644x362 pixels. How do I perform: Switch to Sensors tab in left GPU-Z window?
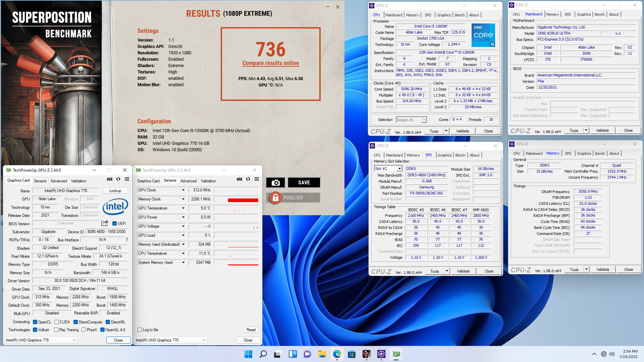coord(40,181)
